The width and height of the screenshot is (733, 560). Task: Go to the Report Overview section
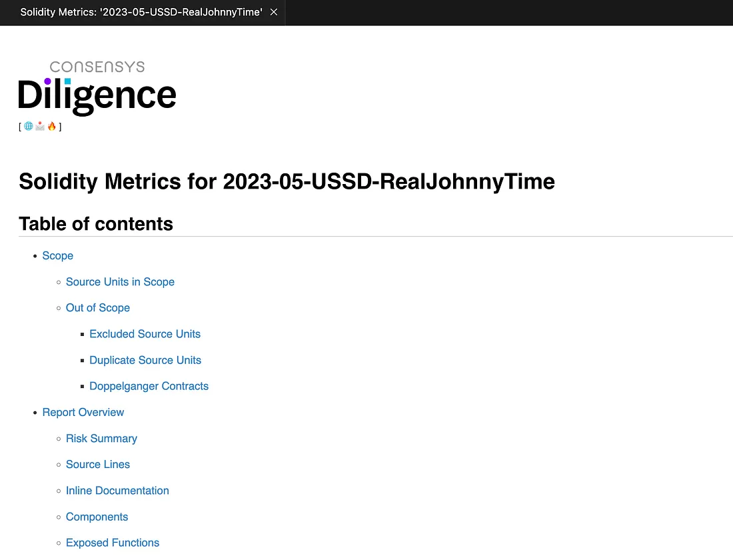[x=83, y=412]
